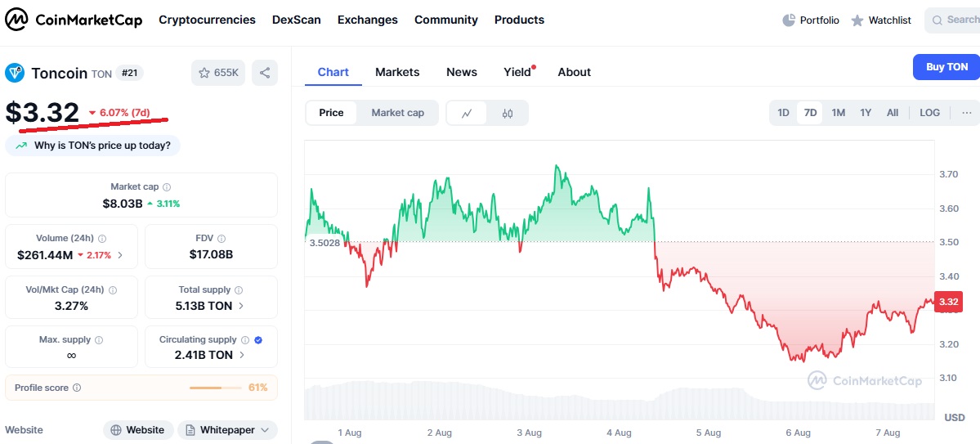This screenshot has height=444, width=980.
Task: Expand Circulating supply details chevron
Action: click(242, 355)
